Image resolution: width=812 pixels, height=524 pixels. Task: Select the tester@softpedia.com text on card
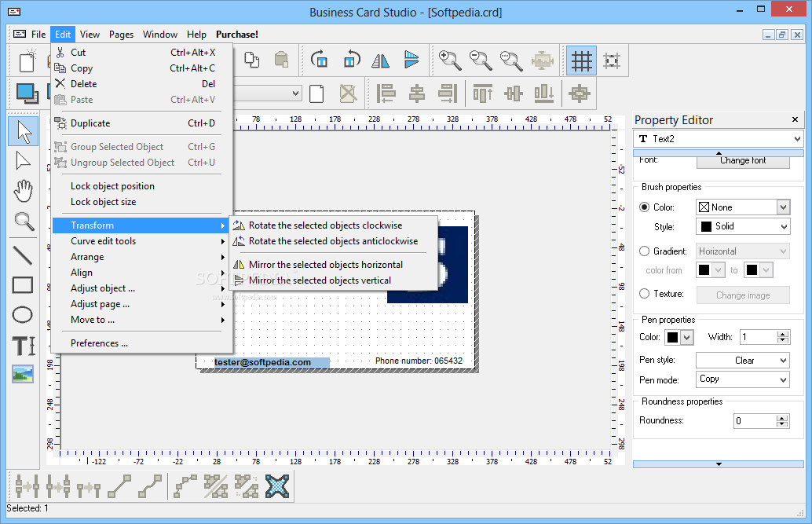coord(262,362)
